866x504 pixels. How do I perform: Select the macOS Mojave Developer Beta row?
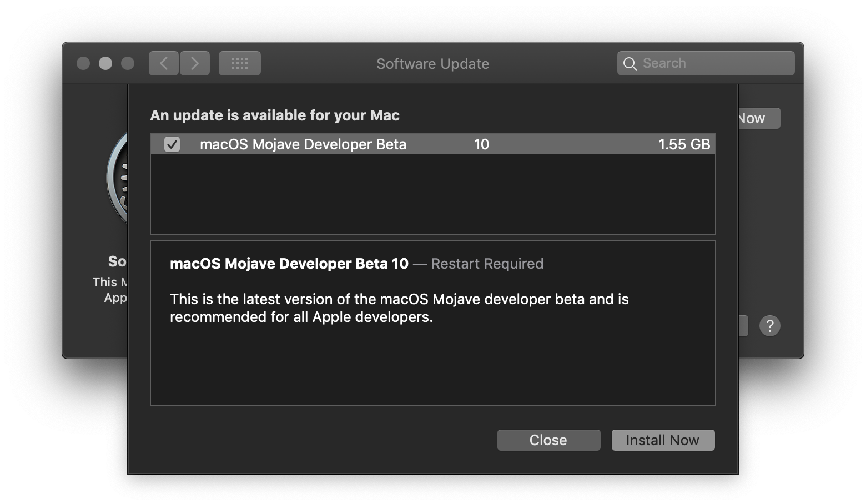433,144
